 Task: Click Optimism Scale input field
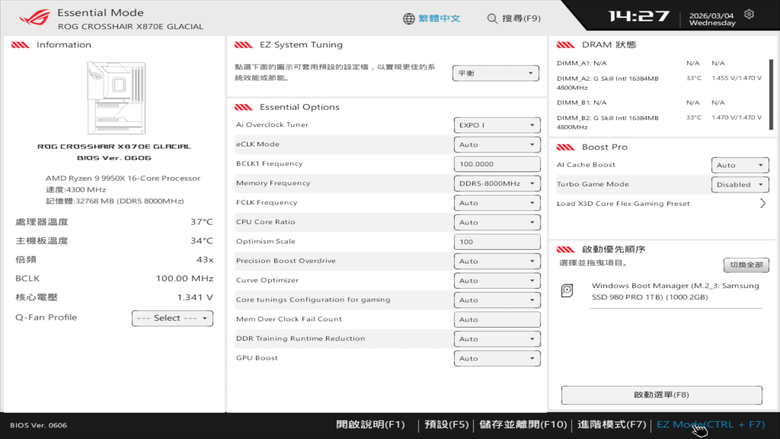497,242
